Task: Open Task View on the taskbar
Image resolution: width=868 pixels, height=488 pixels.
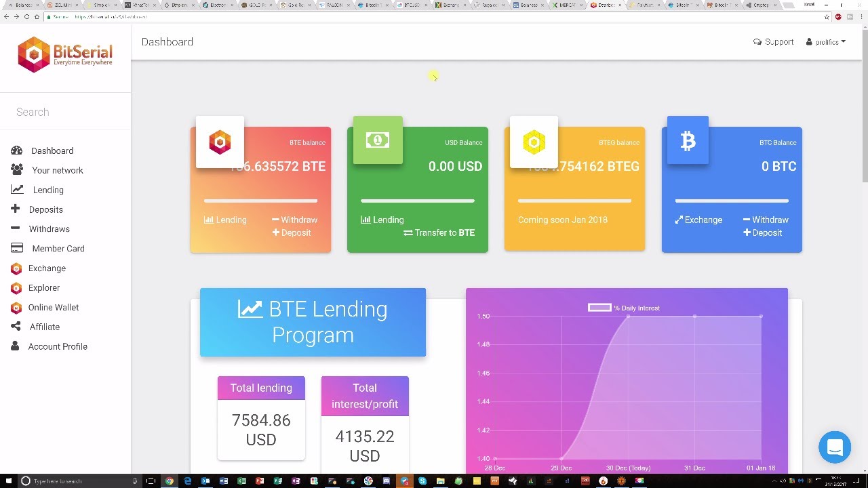Action: pyautogui.click(x=151, y=481)
